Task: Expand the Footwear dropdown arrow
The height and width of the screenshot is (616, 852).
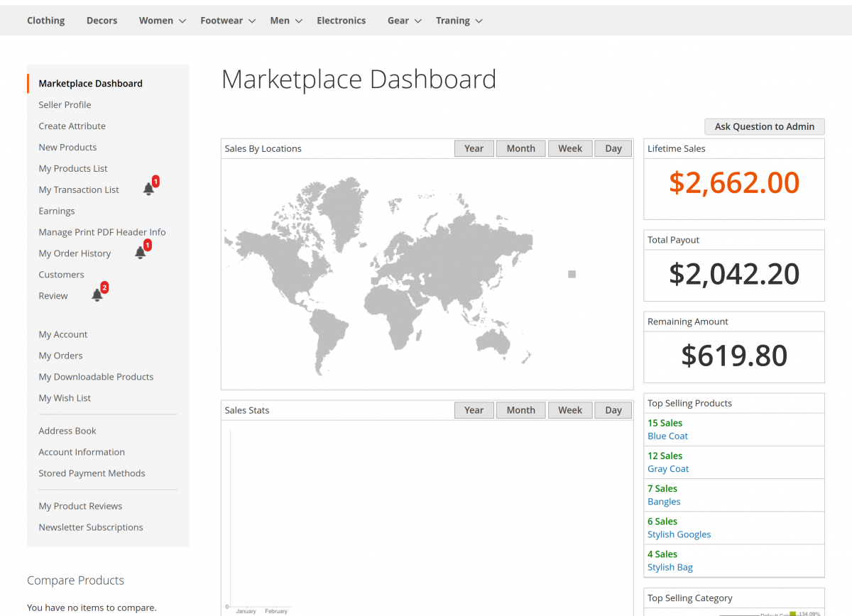Action: pos(252,21)
